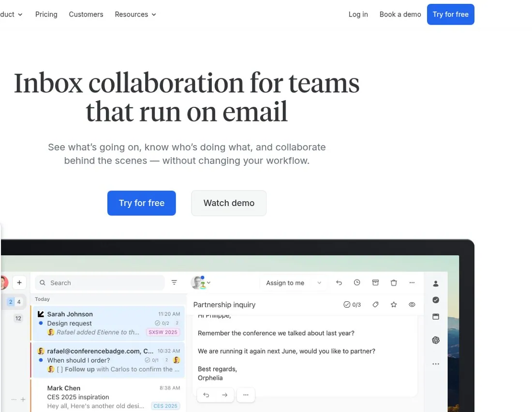Click the blue unread dot on When should I order
532x412 pixels.
pos(41,360)
